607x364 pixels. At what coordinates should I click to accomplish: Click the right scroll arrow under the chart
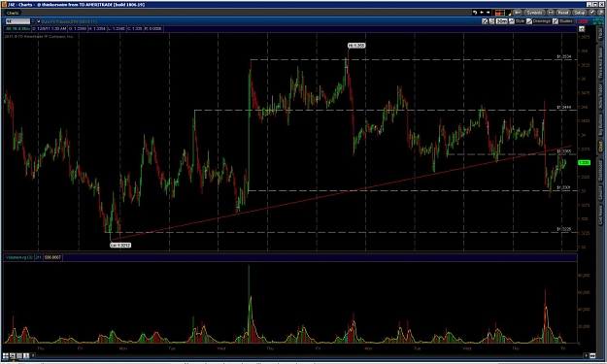[x=587, y=355]
